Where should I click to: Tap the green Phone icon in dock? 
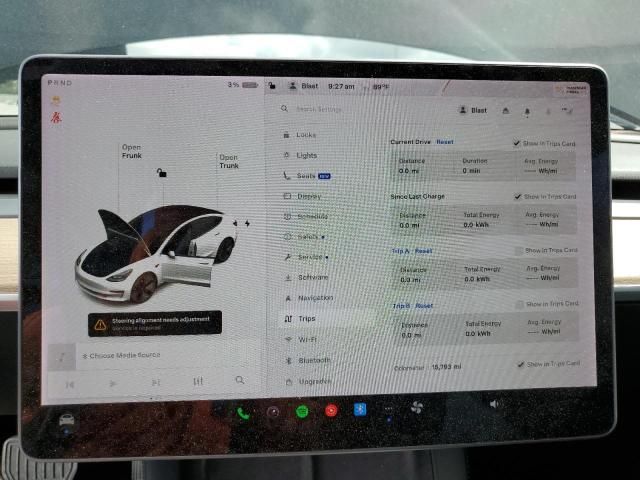[243, 410]
